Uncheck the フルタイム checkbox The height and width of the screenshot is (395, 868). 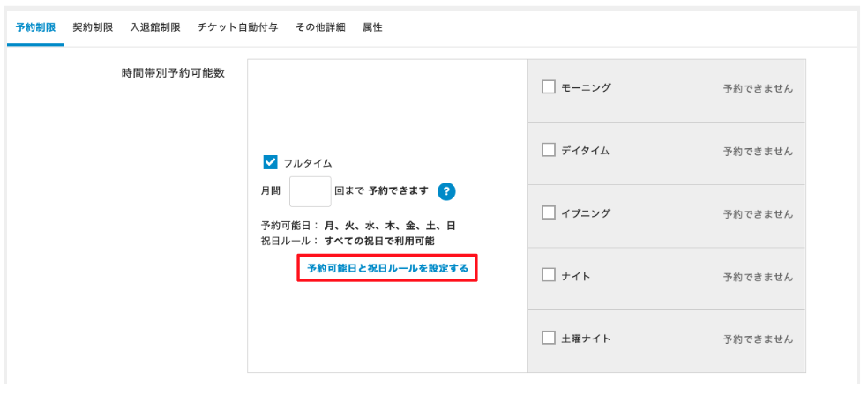coord(272,162)
